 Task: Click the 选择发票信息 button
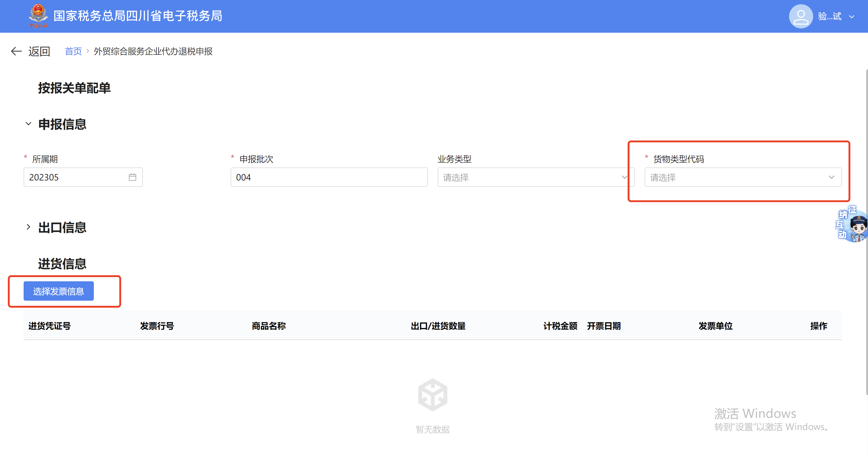pyautogui.click(x=59, y=291)
